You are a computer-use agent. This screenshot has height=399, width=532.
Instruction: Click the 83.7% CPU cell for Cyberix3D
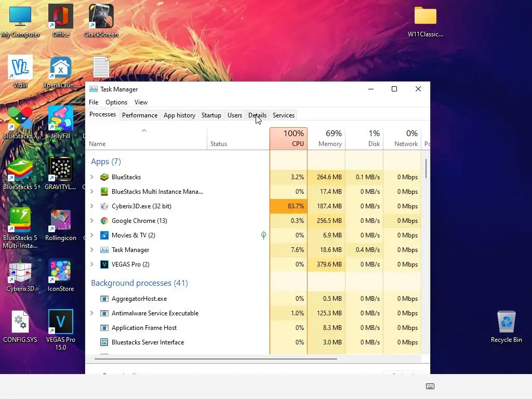coord(289,206)
